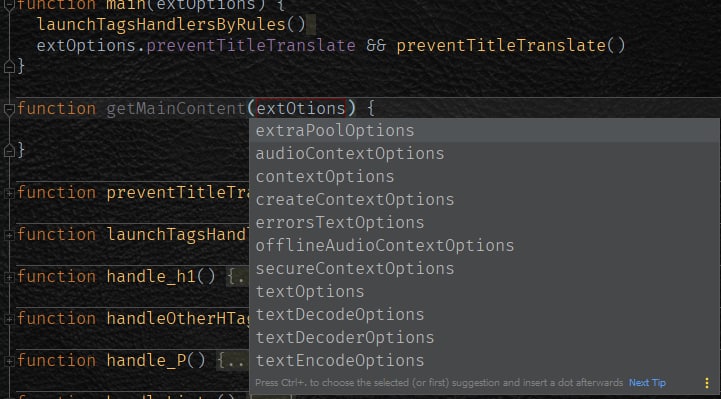Viewport: 721px width, 399px height.
Task: Expand the handle_P function fold
Action: click(x=9, y=361)
